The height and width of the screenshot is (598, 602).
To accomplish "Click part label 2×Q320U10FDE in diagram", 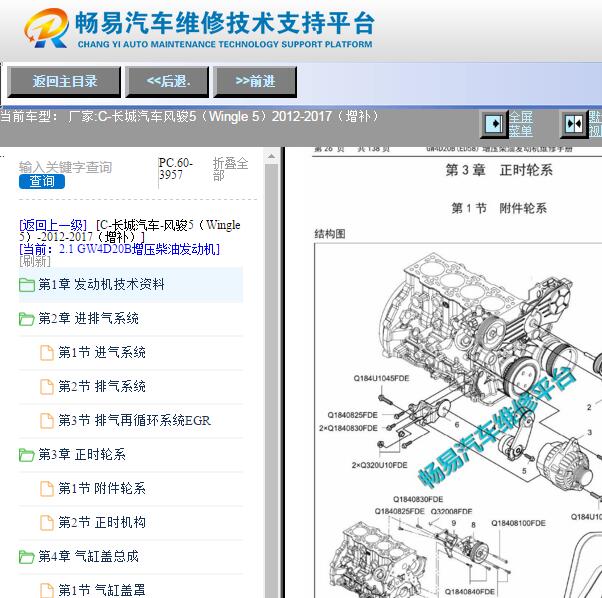I will click(379, 465).
